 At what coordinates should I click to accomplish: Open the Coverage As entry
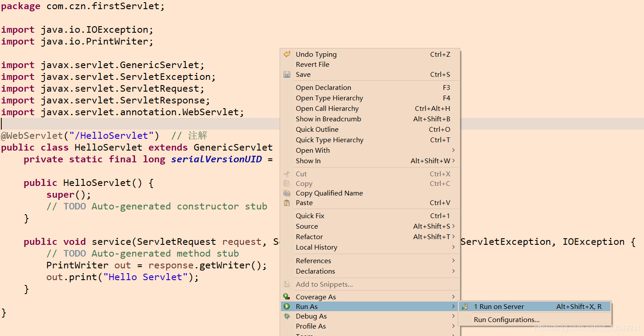tap(370, 297)
